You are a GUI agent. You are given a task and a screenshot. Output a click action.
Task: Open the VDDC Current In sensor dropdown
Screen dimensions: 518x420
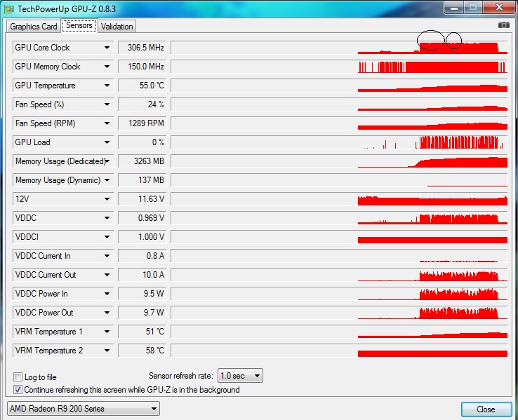coord(107,256)
